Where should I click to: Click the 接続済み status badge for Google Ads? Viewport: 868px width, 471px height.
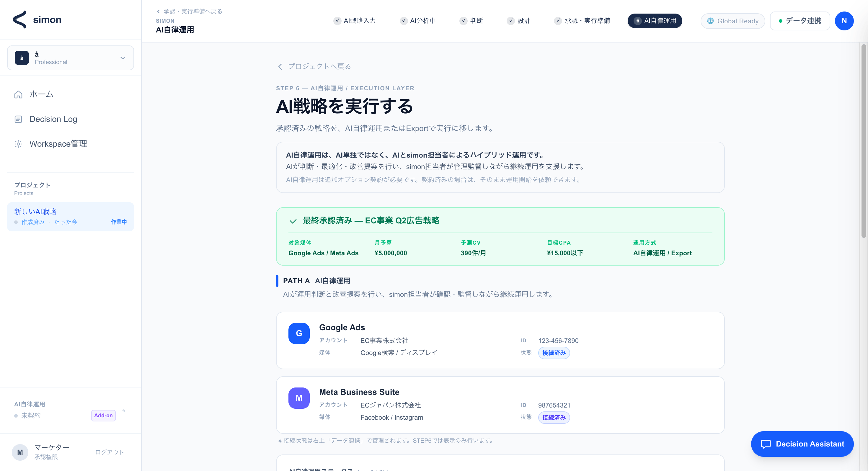pos(554,353)
